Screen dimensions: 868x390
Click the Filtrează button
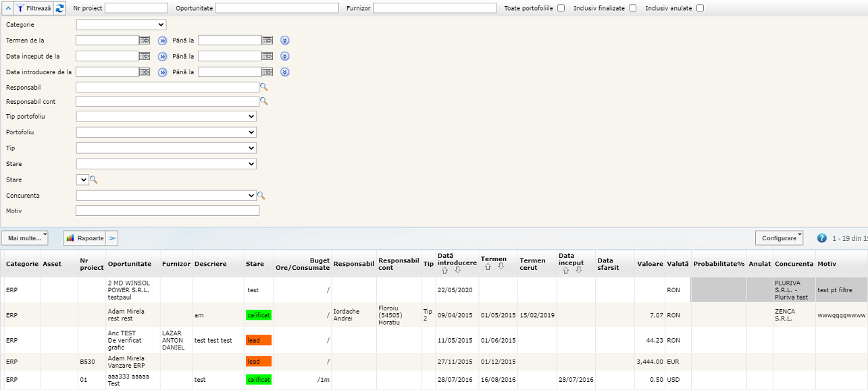(x=33, y=8)
